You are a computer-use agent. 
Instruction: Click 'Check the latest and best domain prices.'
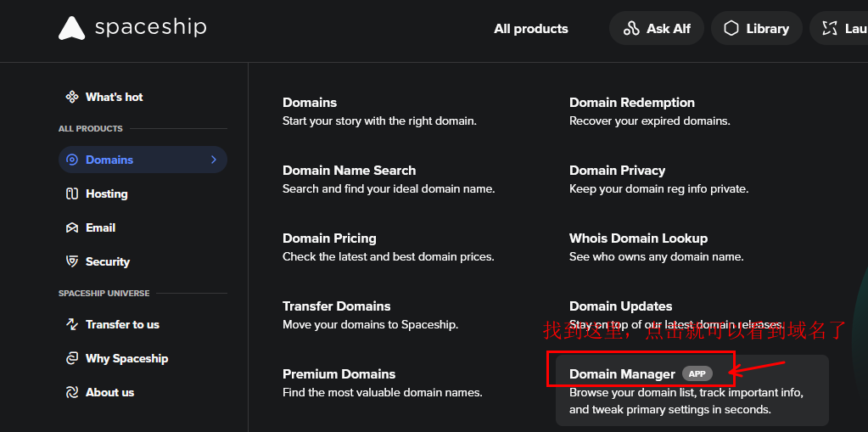388,257
